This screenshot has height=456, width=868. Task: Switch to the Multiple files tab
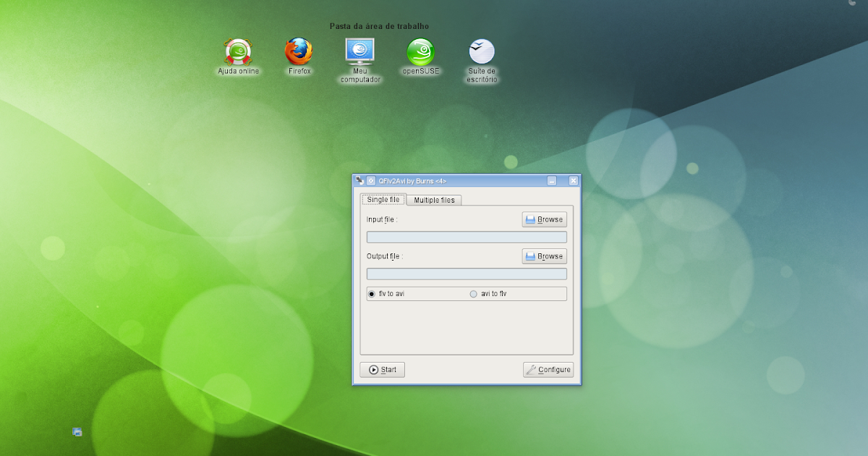click(434, 200)
